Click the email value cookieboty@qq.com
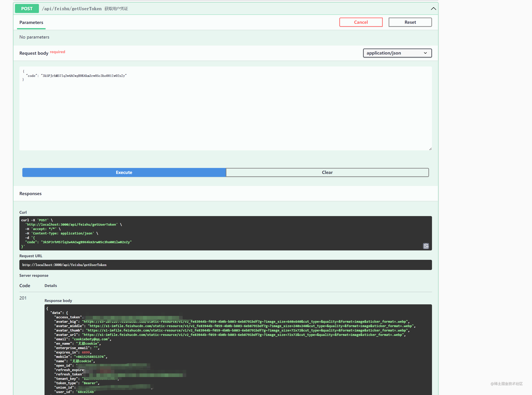The image size is (532, 395). point(91,339)
